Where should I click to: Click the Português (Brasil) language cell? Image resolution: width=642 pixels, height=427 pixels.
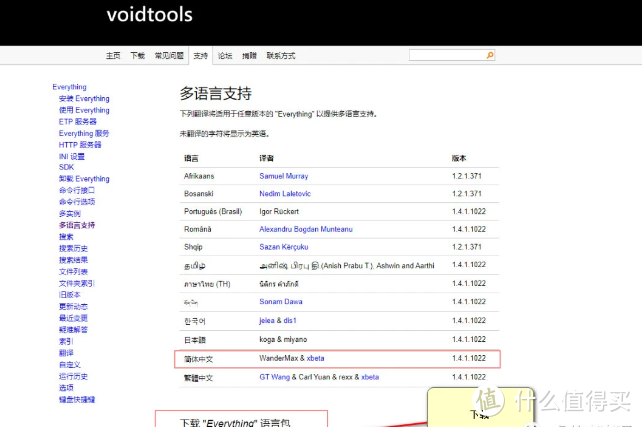213,212
